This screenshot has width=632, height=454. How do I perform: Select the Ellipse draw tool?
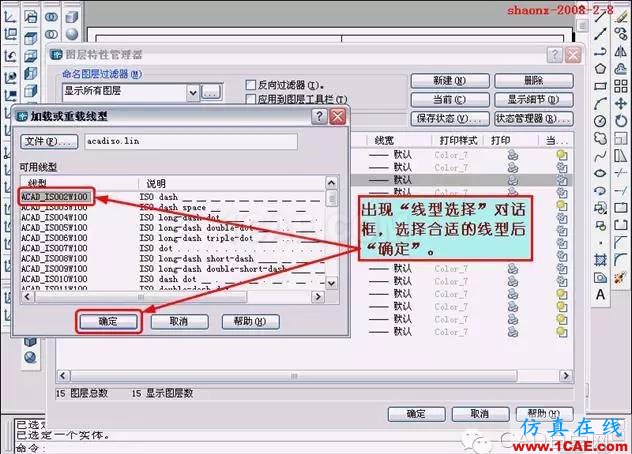pyautogui.click(x=600, y=173)
